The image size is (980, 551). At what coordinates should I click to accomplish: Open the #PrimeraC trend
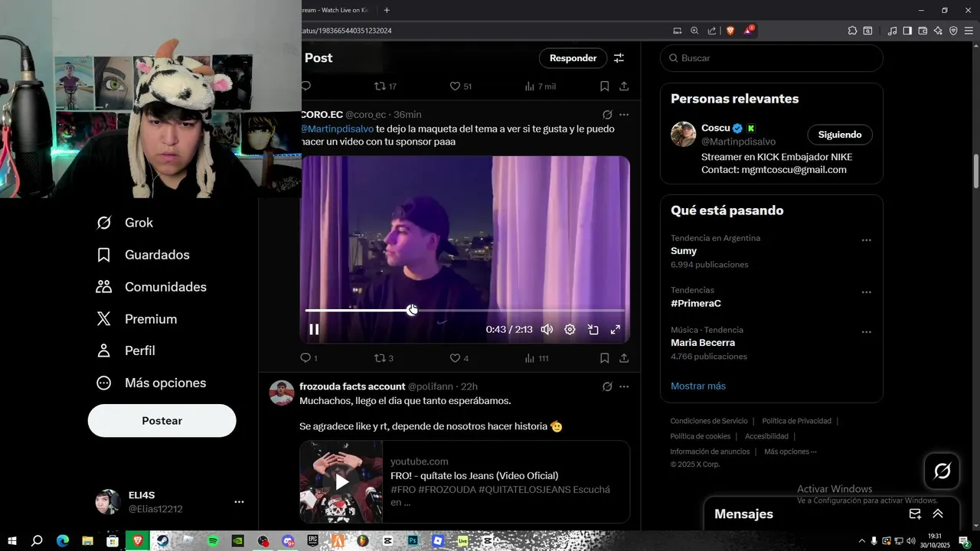coord(696,303)
